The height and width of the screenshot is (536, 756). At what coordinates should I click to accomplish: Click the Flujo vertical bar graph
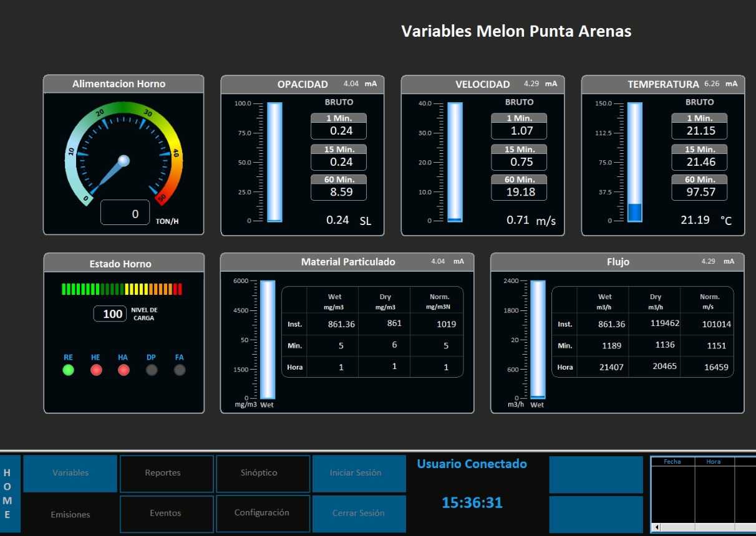point(538,340)
